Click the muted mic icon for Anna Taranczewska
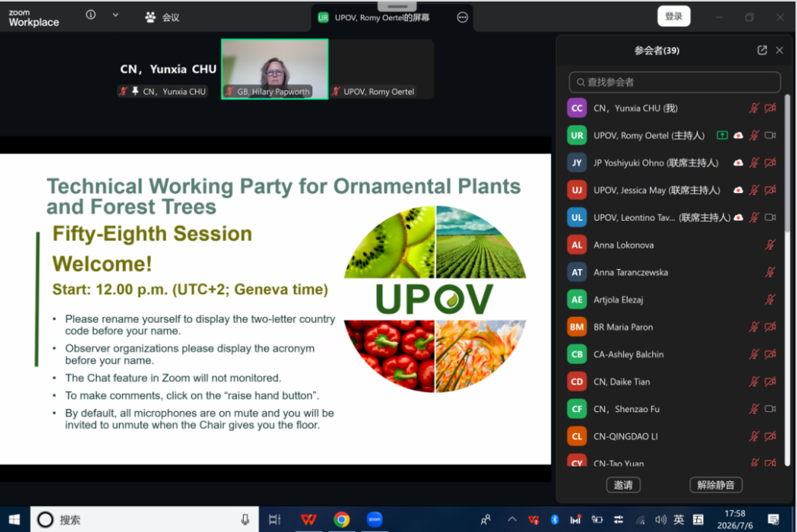 pos(770,272)
